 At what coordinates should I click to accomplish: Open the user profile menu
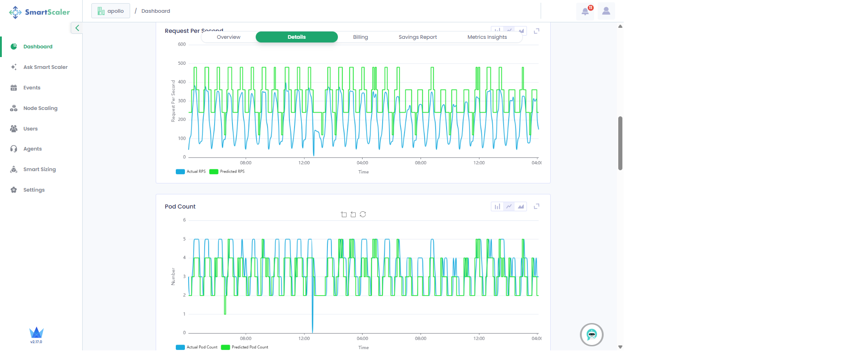click(x=606, y=11)
